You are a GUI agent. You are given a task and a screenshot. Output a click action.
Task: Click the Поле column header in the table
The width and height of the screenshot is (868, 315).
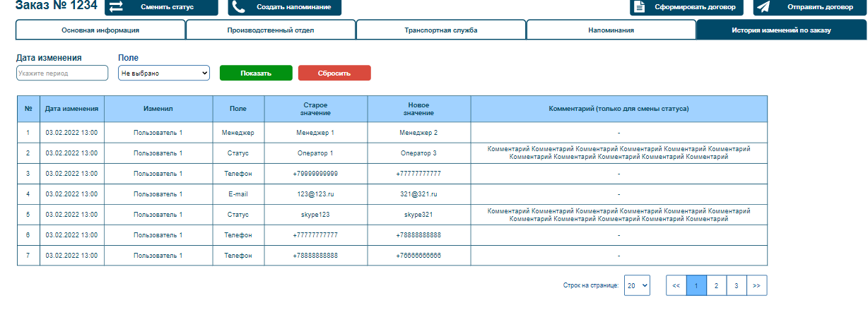tap(239, 109)
